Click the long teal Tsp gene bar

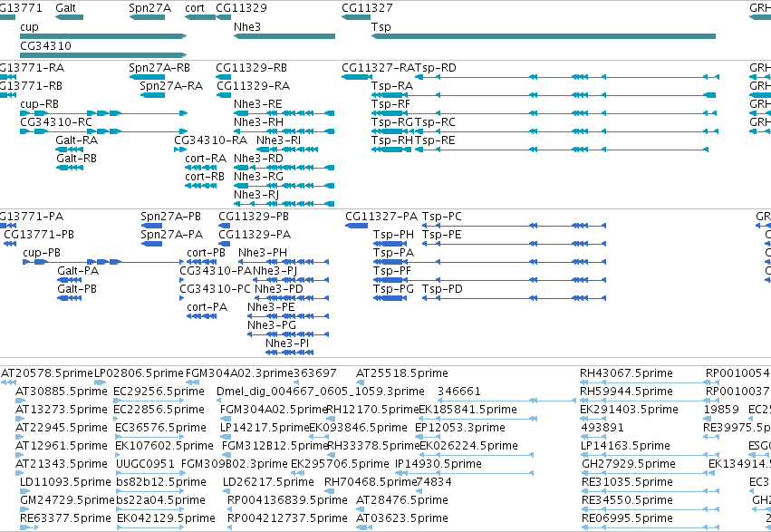pos(544,36)
